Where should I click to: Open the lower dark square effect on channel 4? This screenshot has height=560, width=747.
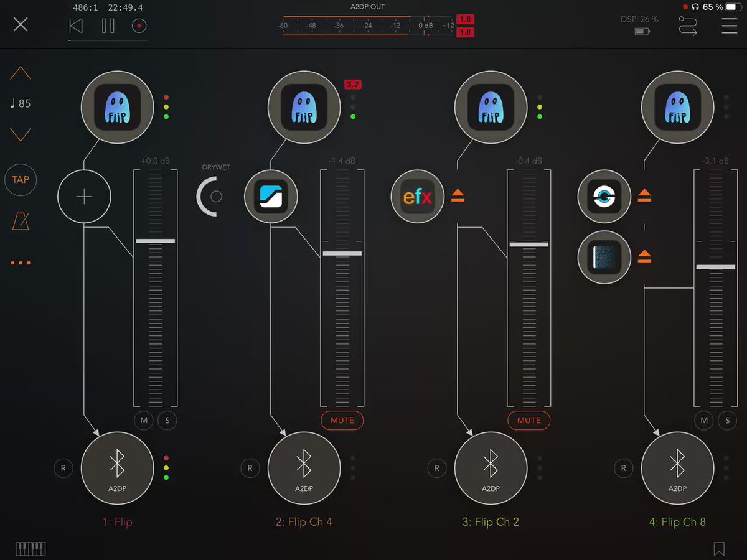[x=604, y=257]
